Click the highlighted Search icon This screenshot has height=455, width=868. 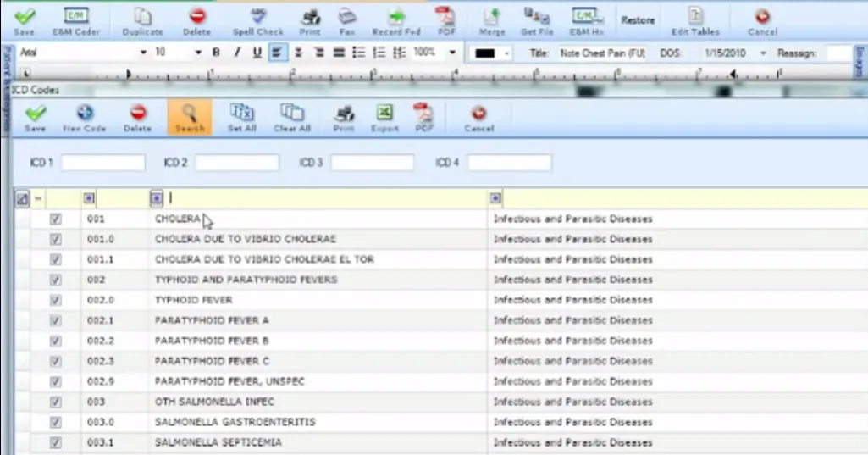click(190, 117)
